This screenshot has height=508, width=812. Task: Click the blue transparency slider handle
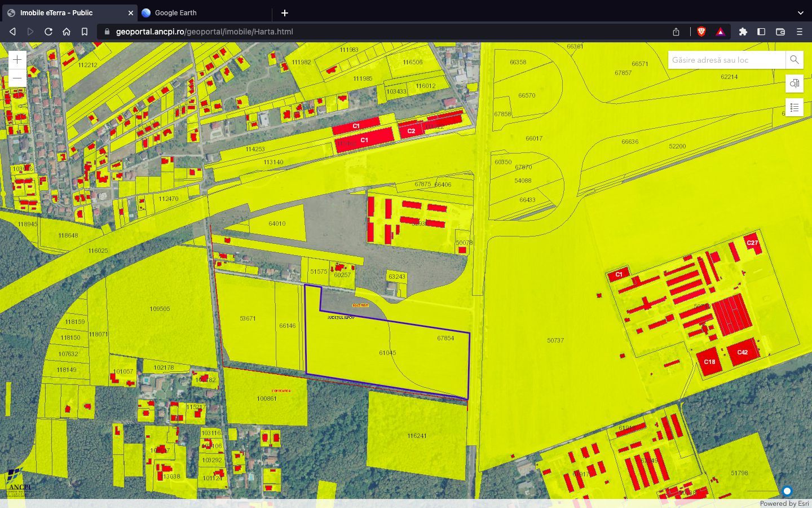tap(787, 491)
